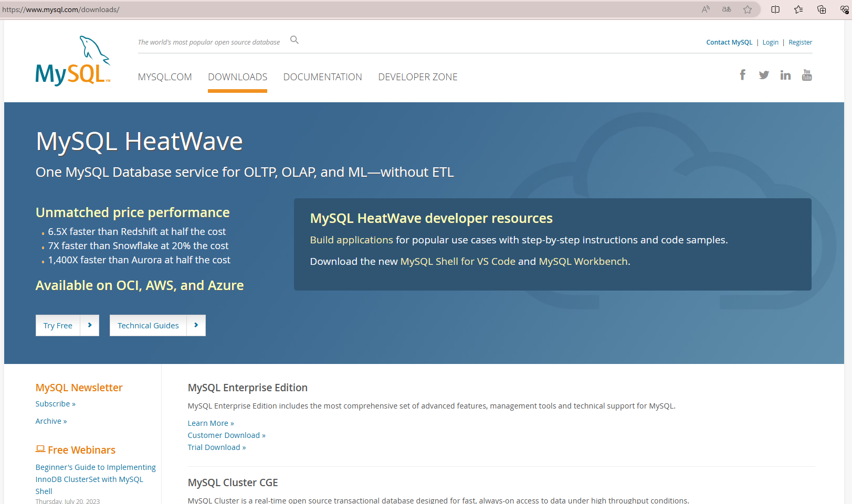
Task: Open the site search magnifier icon
Action: (294, 40)
